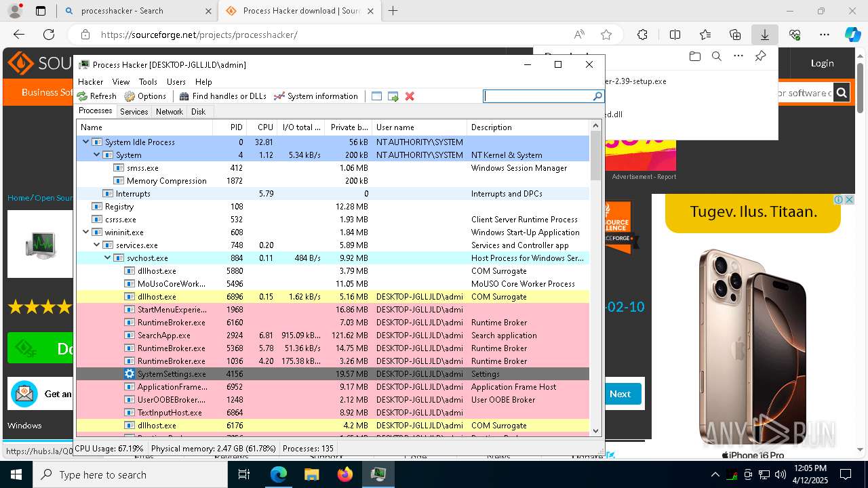
Task: Select the Registry process row
Action: click(x=332, y=207)
